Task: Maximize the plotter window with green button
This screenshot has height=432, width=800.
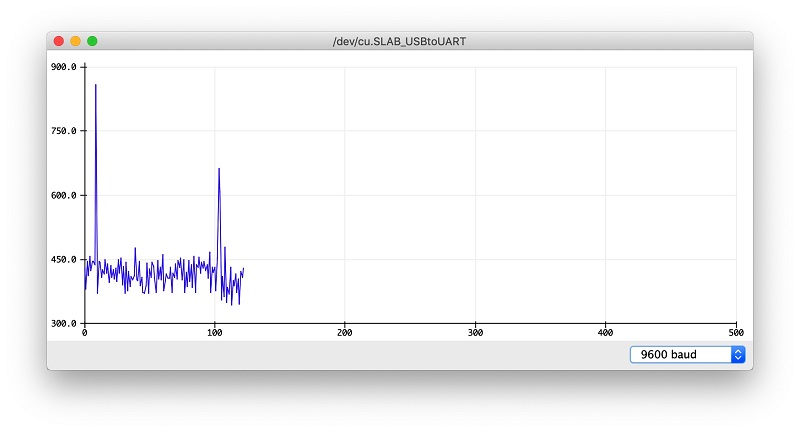Action: (x=92, y=41)
